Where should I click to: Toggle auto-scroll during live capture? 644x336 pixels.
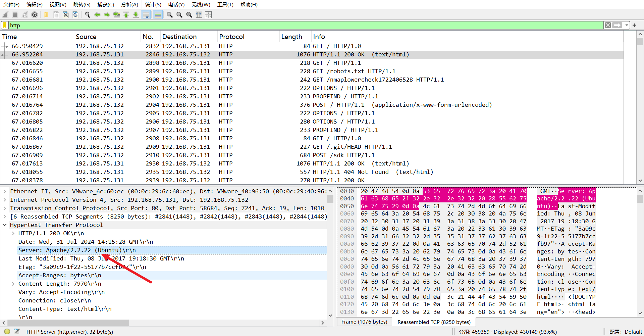146,15
